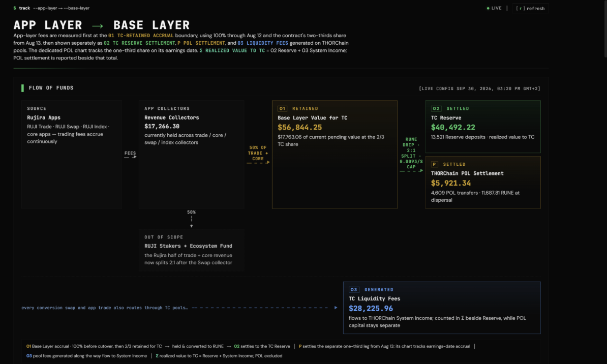607x364 pixels.
Task: Click '03 pool fees generated' footer legend text
Action: 87,356
